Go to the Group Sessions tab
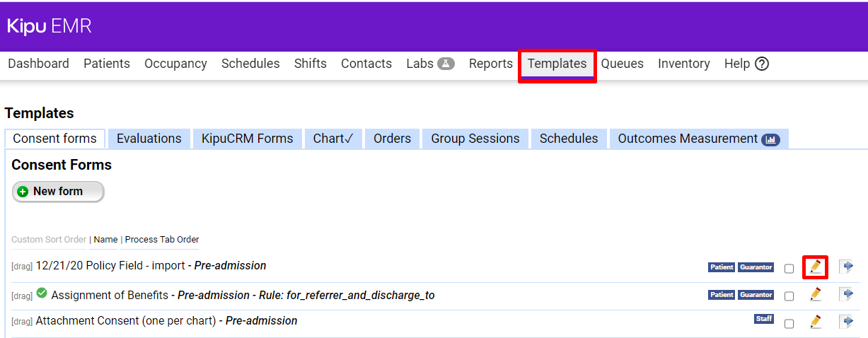The width and height of the screenshot is (868, 338). (x=475, y=139)
